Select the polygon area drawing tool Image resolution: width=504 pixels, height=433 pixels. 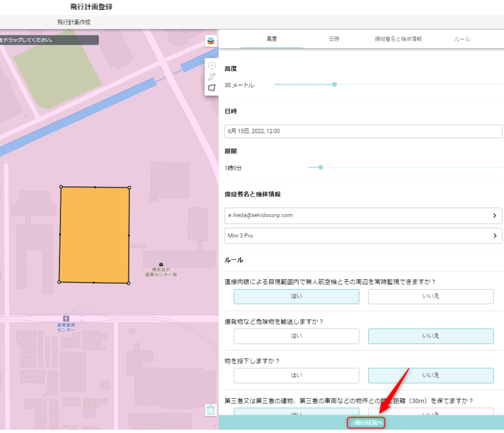click(212, 87)
